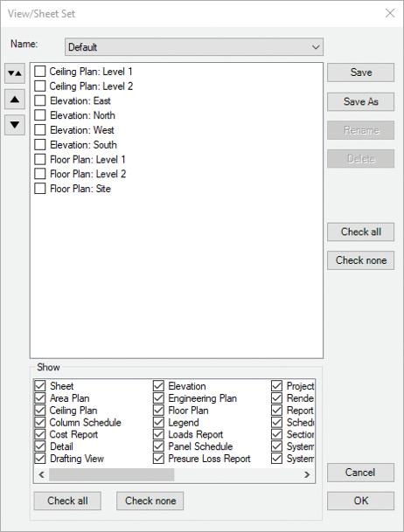This screenshot has height=532, width=404.
Task: Move selected item down with arrow icon
Action: pyautogui.click(x=15, y=125)
